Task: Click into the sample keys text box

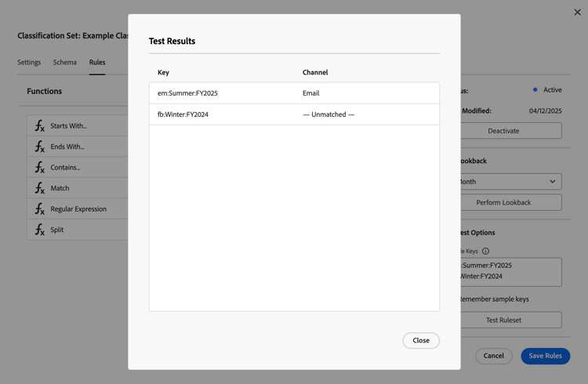Action: pos(510,271)
